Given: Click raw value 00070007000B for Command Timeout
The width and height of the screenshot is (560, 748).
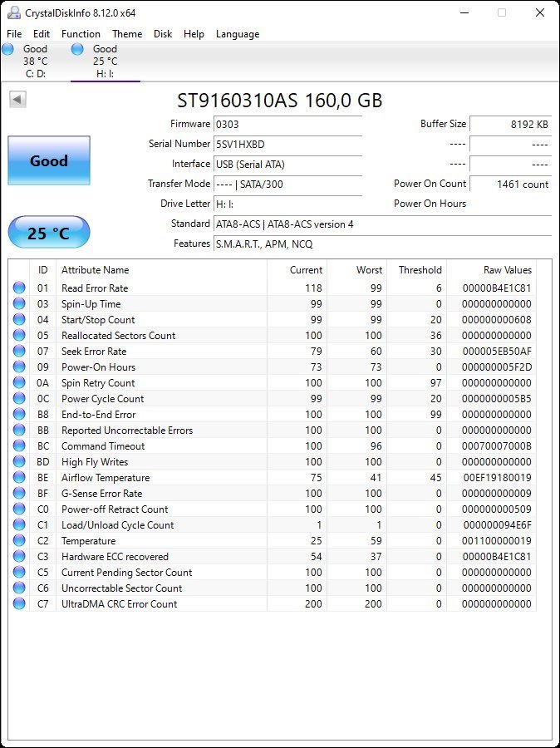Looking at the screenshot, I should click(x=497, y=446).
